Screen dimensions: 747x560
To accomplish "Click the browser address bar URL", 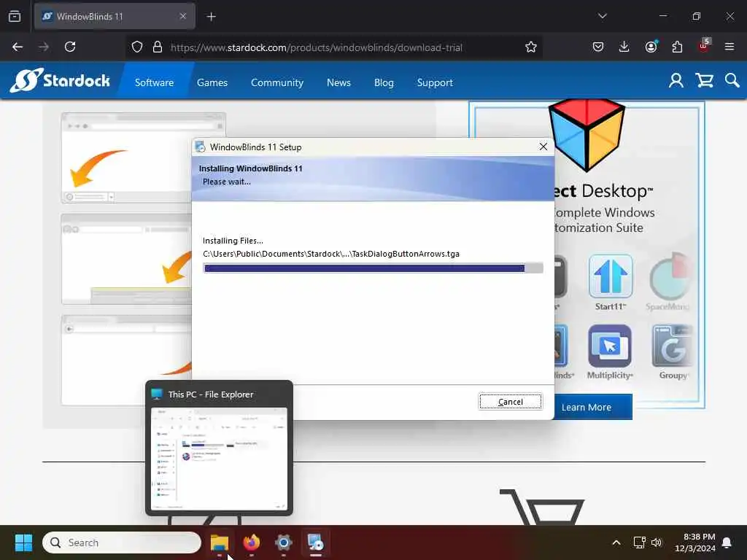I will point(317,47).
